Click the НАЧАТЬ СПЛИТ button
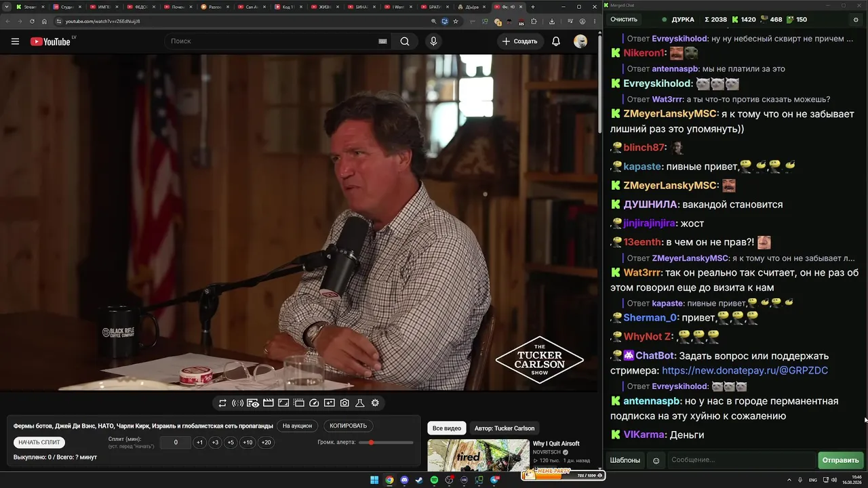Image resolution: width=868 pixels, height=488 pixels. [39, 443]
